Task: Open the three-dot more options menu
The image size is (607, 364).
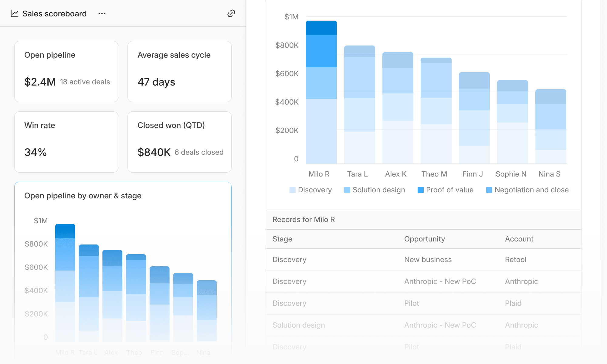Action: (x=102, y=14)
